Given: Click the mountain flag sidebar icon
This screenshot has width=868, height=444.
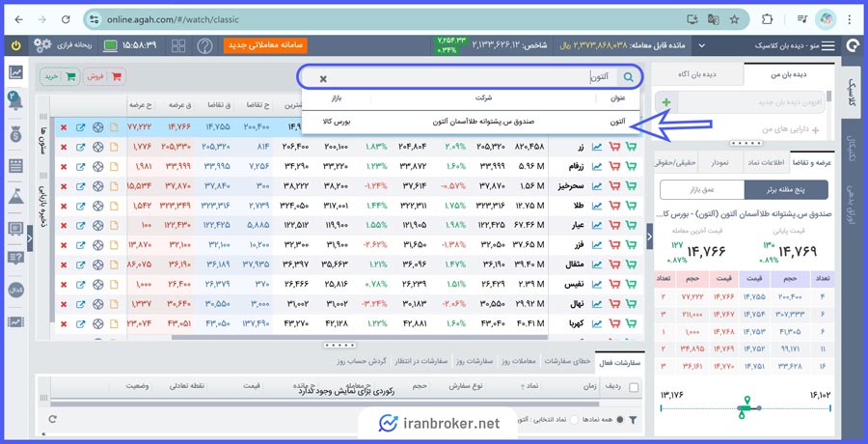Looking at the screenshot, I should (x=15, y=196).
